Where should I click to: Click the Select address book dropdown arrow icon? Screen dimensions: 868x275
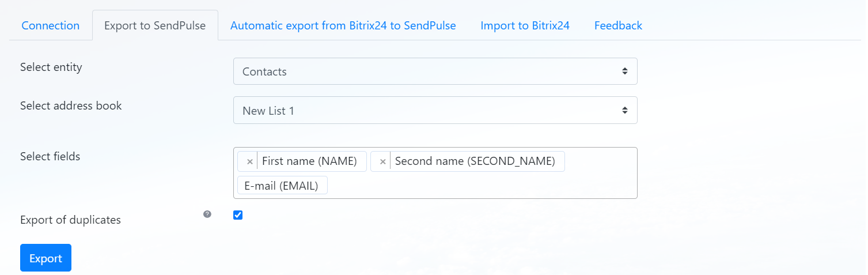[x=624, y=110]
